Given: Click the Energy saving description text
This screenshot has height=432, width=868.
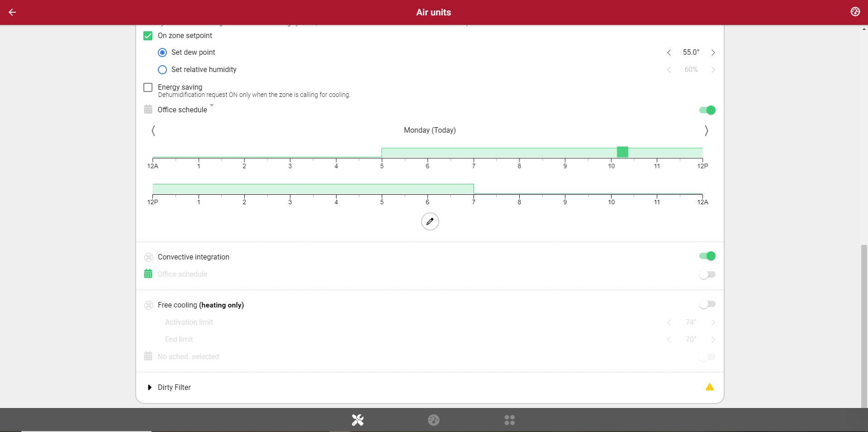Looking at the screenshot, I should pyautogui.click(x=254, y=95).
